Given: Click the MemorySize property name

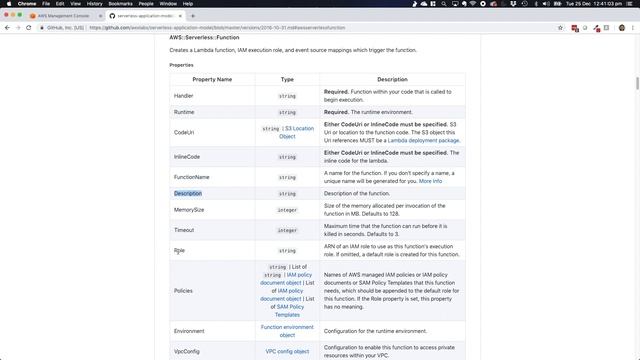Looking at the screenshot, I should click(189, 210).
